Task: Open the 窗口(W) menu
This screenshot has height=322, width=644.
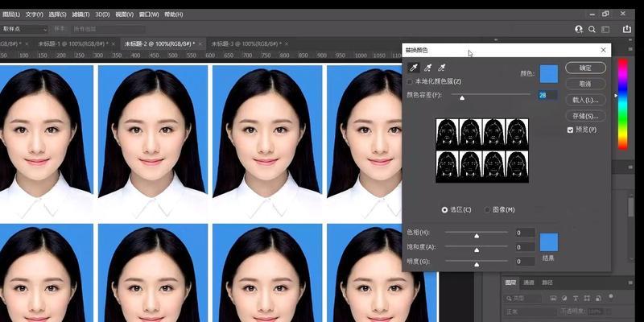Action: click(x=149, y=14)
